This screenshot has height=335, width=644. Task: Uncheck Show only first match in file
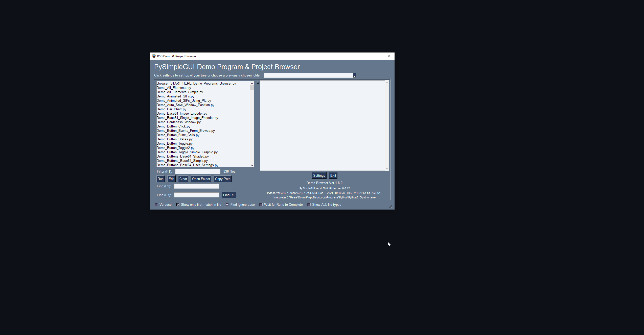178,205
